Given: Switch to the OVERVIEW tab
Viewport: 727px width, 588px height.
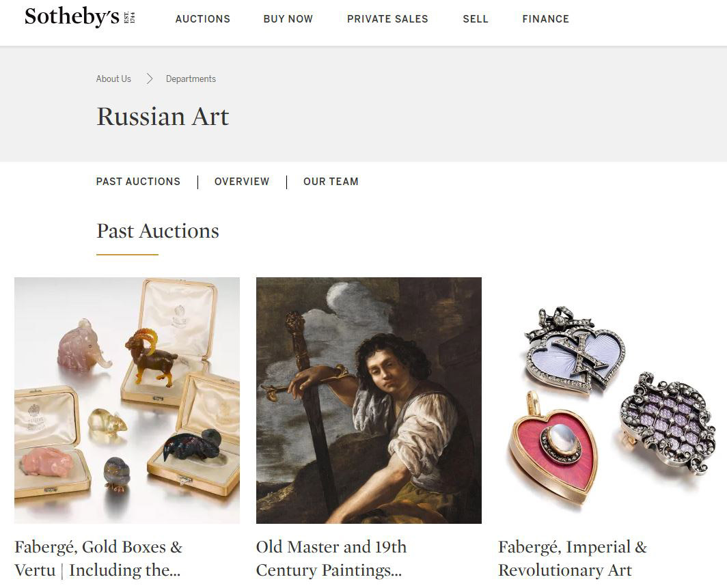Looking at the screenshot, I should point(242,182).
